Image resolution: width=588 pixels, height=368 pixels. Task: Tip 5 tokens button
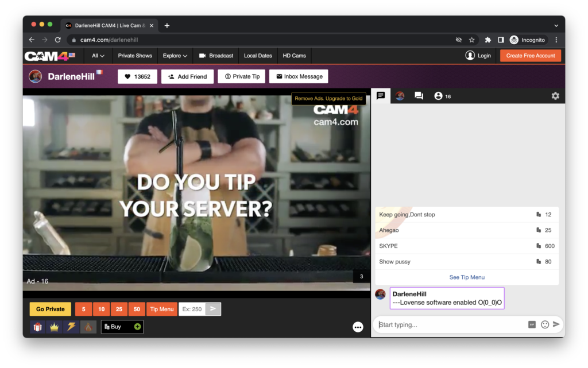(x=84, y=309)
